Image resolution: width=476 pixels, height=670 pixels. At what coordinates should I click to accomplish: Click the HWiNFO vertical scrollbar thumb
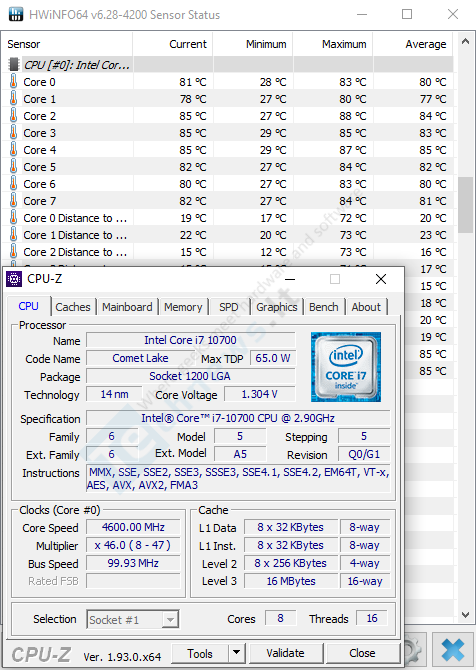click(x=465, y=205)
